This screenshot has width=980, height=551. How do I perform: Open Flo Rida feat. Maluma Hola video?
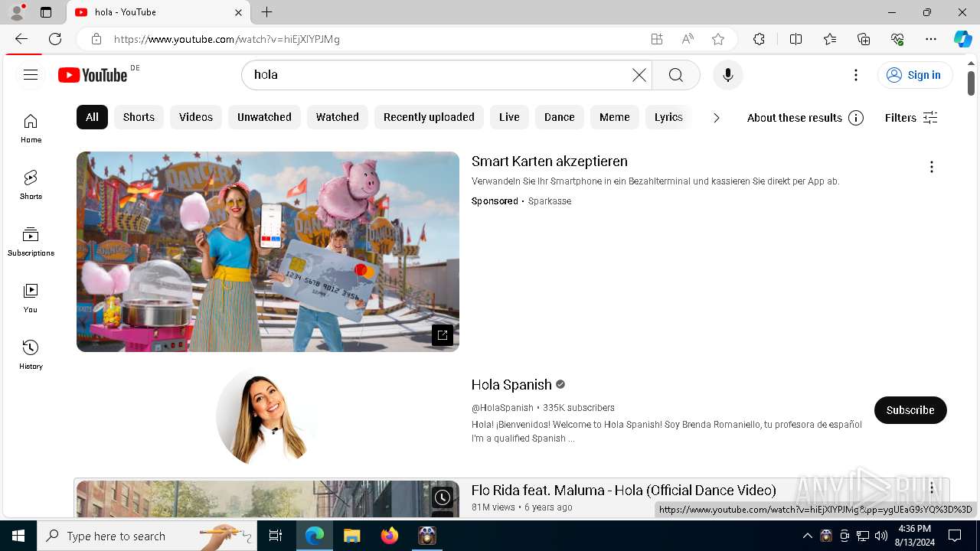(x=624, y=491)
